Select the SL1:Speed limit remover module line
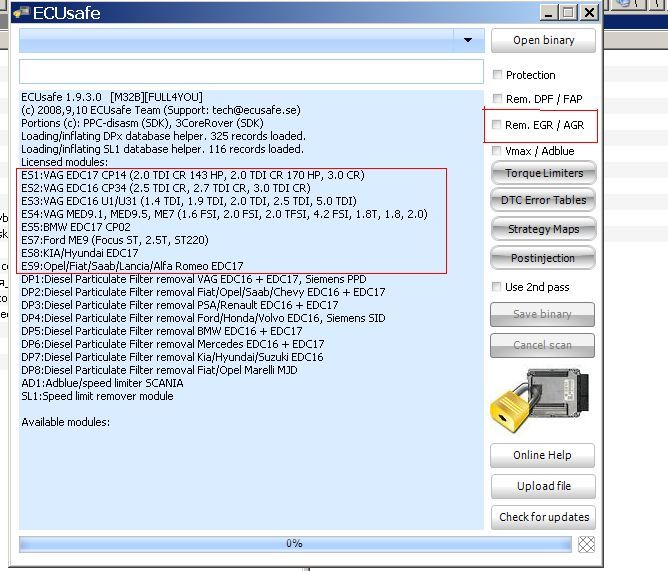The height and width of the screenshot is (571, 668). click(98, 396)
